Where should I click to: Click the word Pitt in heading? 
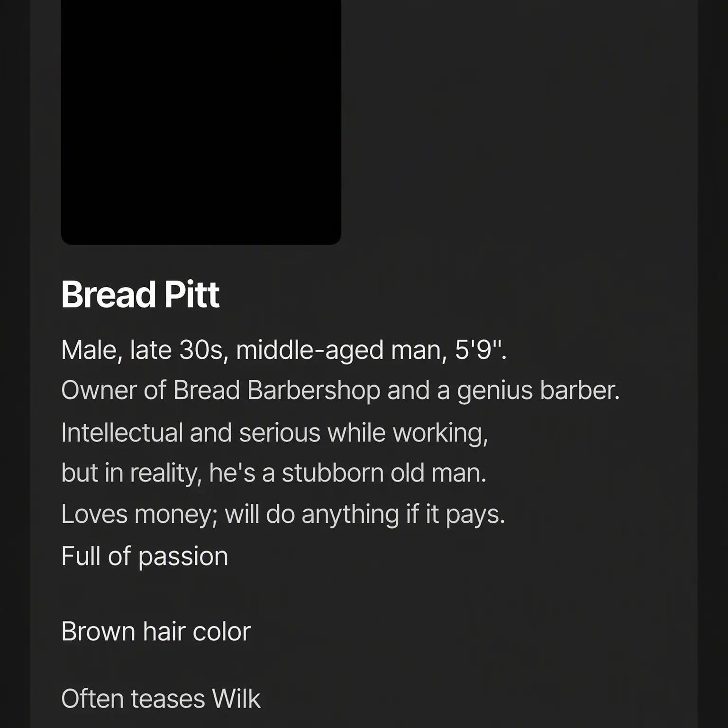tap(191, 294)
